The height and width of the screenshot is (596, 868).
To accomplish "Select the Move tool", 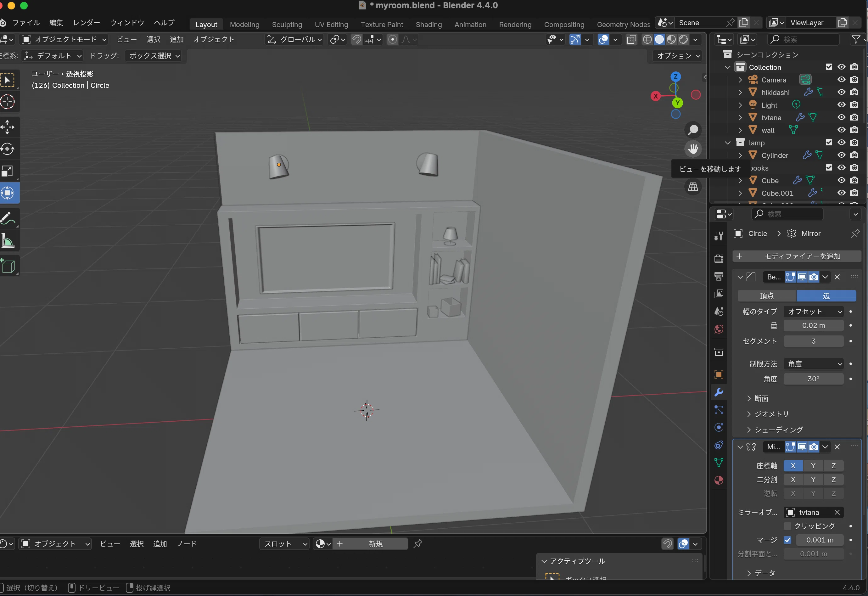I will (x=8, y=127).
